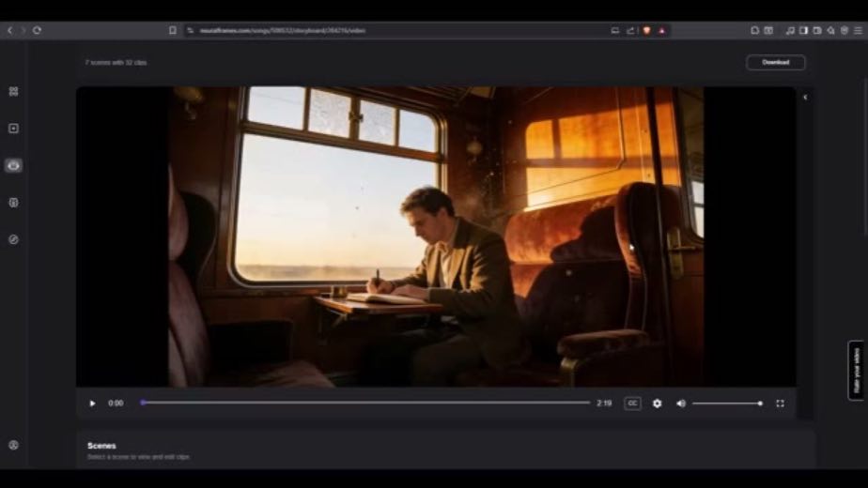
Task: Click the volume slider track
Action: tap(727, 404)
